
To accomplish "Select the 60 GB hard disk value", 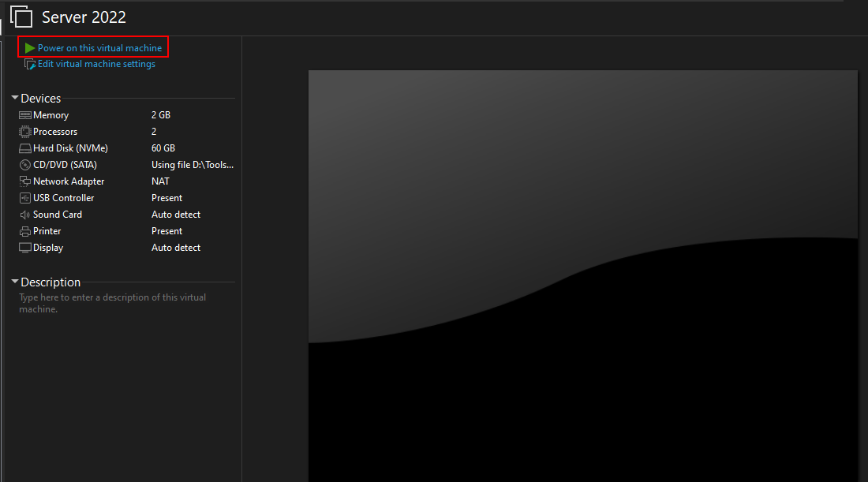I will click(163, 148).
